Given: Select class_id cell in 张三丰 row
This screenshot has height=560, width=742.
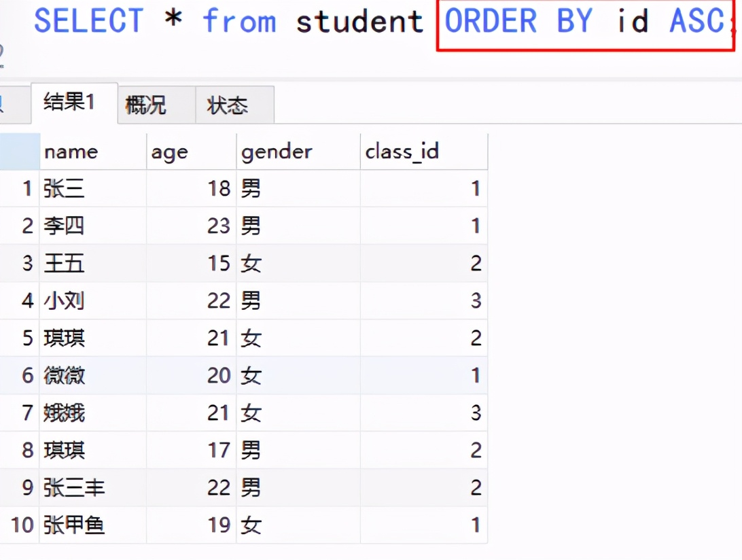Looking at the screenshot, I should [424, 487].
